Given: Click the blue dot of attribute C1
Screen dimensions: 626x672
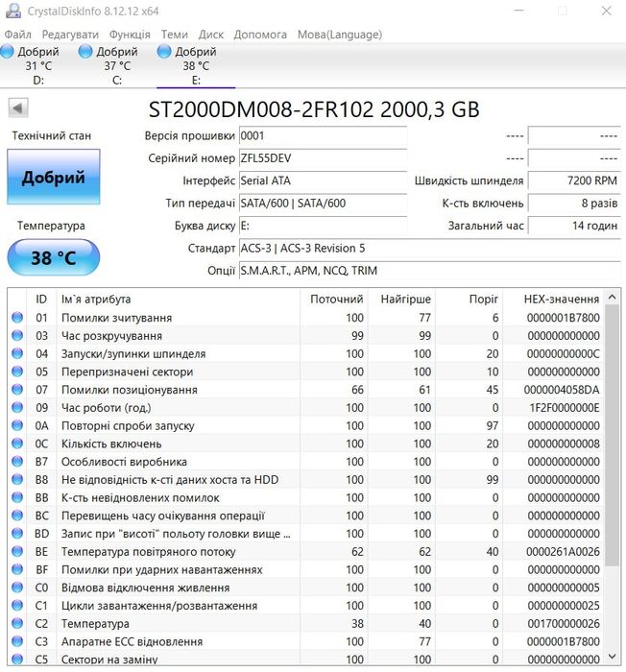Looking at the screenshot, I should pos(17,605).
